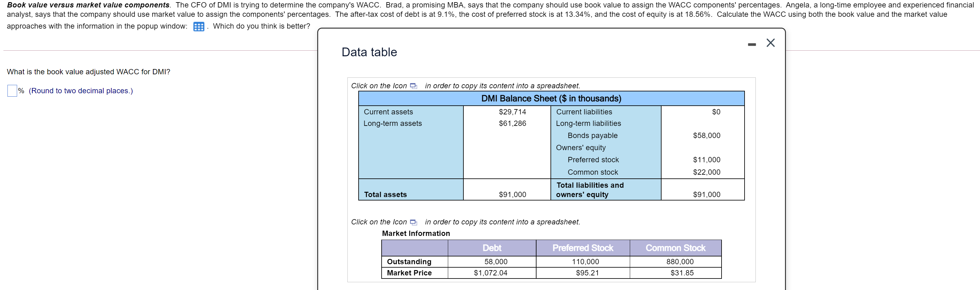Viewport: 980px width, 290px height.
Task: Select the Debt outstanding value 58,000
Action: 496,262
